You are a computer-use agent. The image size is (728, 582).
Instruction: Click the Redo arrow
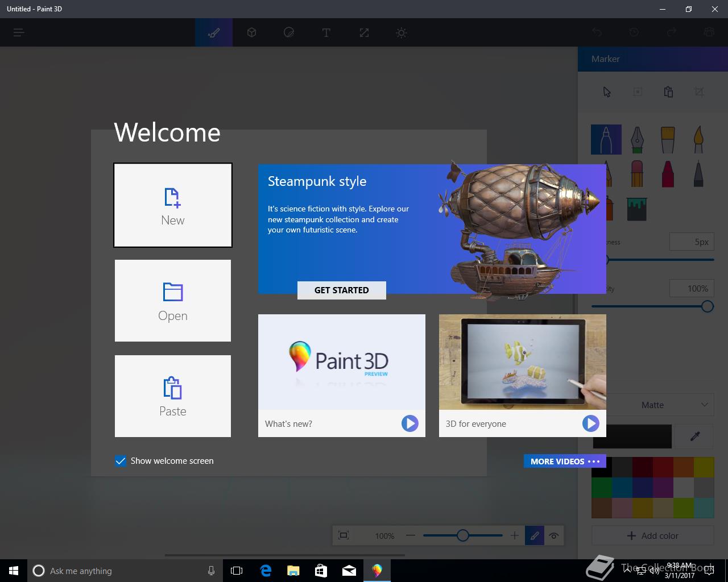pos(672,32)
